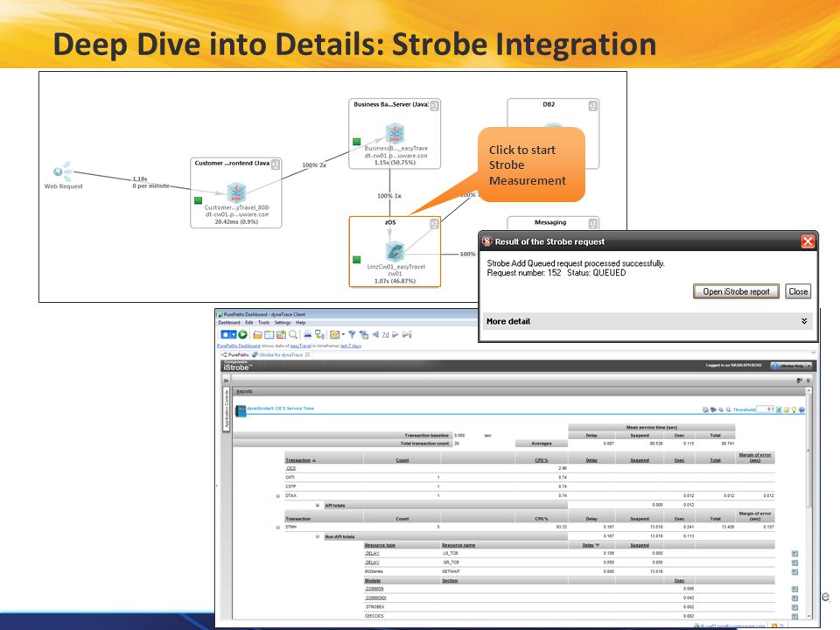Click the Application Controls vertical tab
Screen dimensions: 840x630
(x=227, y=409)
